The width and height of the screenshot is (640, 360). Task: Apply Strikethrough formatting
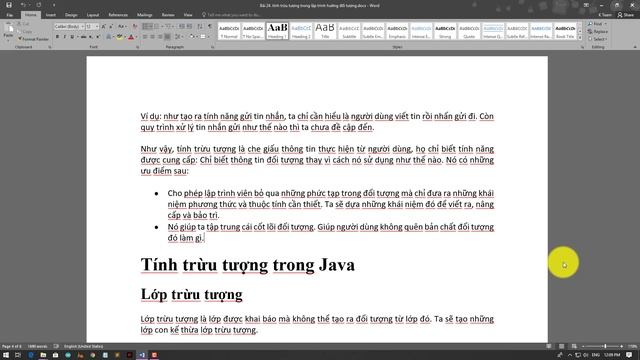point(83,37)
